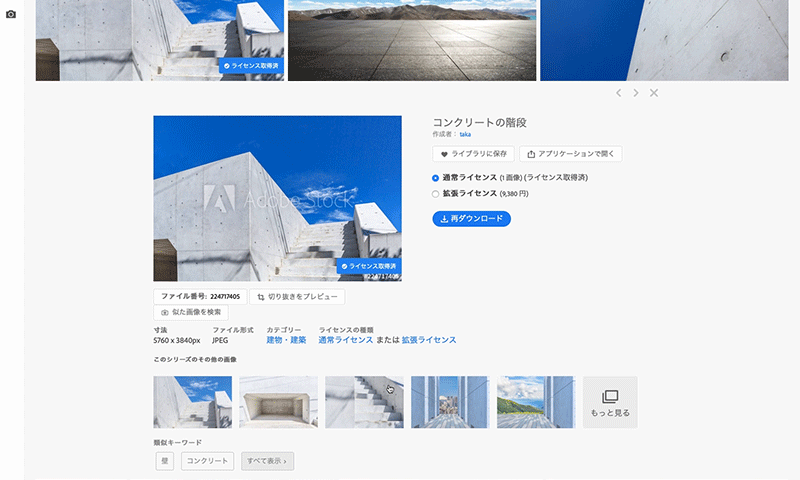Select series thumbnail with green hill and sea
Viewport: 800px width, 480px height.
[x=536, y=402]
